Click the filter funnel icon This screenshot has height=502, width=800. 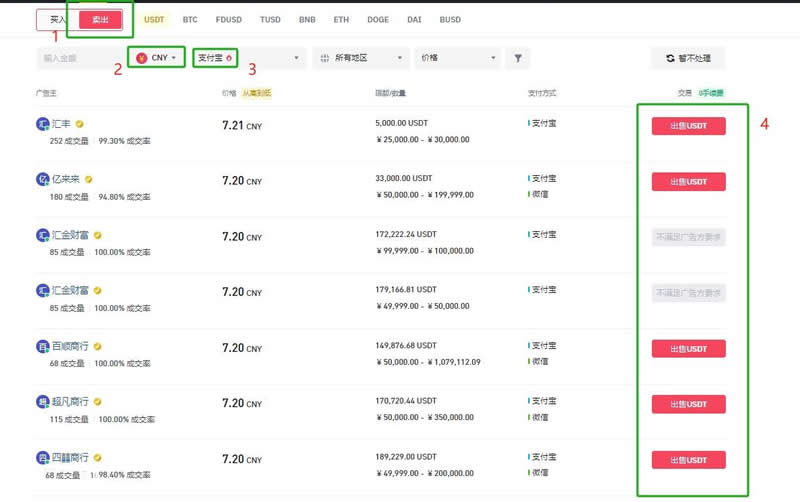(x=518, y=58)
